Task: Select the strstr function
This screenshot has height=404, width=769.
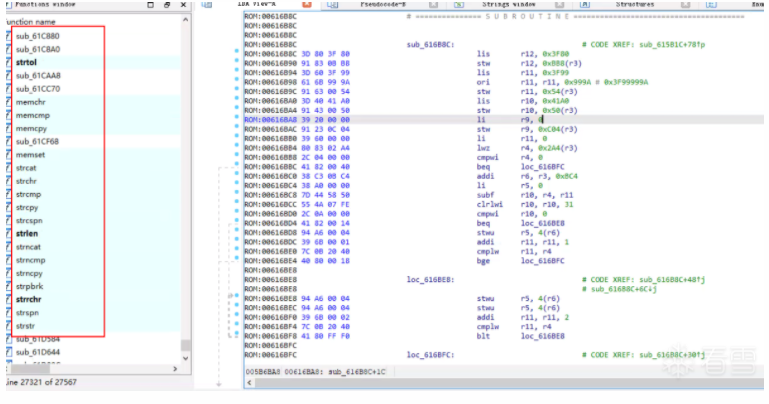Action: (26, 326)
